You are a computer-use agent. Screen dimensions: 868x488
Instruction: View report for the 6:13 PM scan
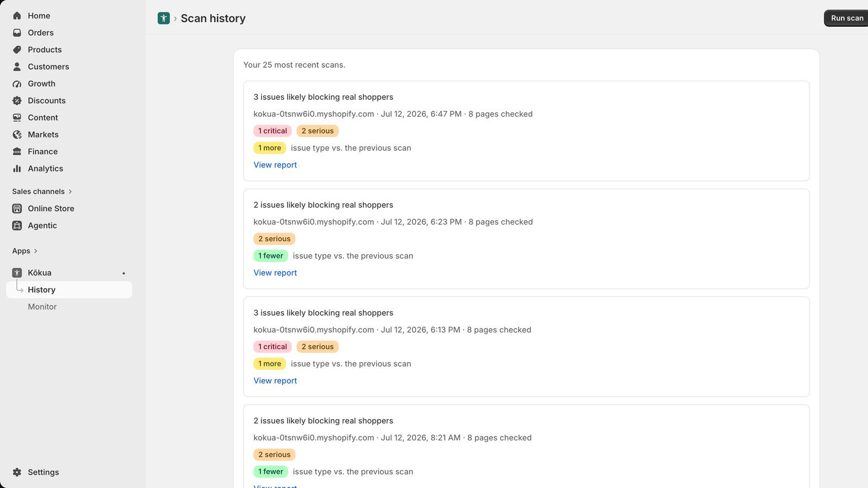coord(275,381)
